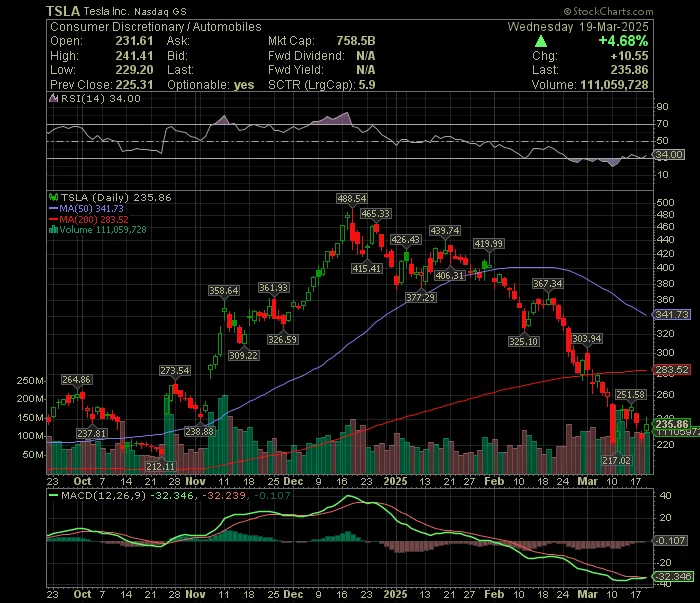Viewport: 700px width, 603px height.
Task: Click the 2025 label on the price chart axis
Action: point(395,482)
